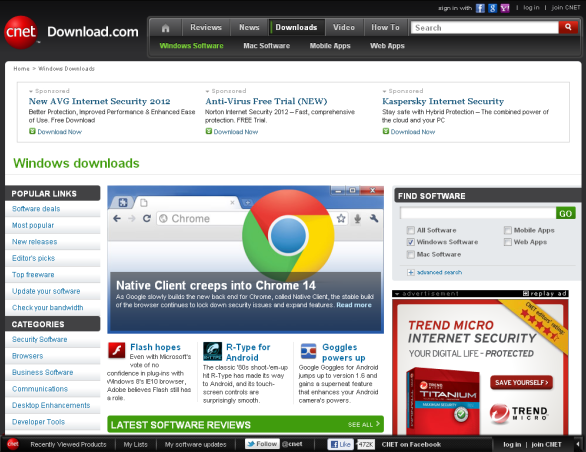Uncheck the Windows Software checkbox
Viewport: 586px width, 452px height.
pyautogui.click(x=410, y=242)
